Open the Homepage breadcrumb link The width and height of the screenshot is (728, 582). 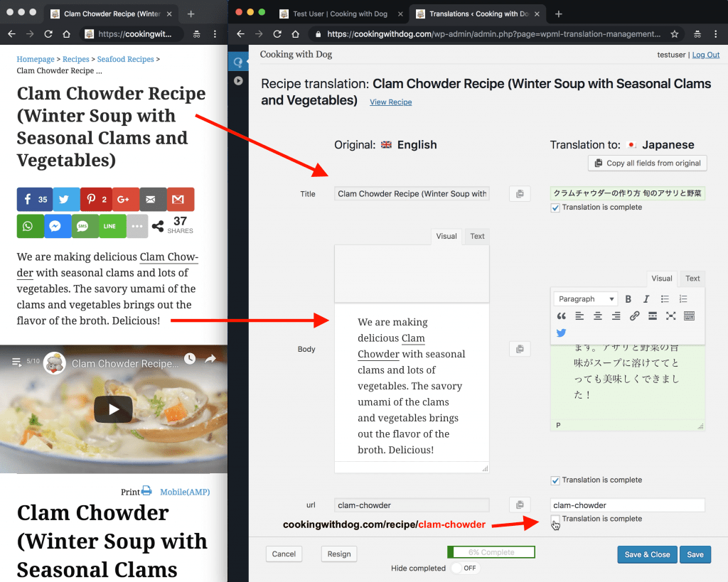[36, 59]
